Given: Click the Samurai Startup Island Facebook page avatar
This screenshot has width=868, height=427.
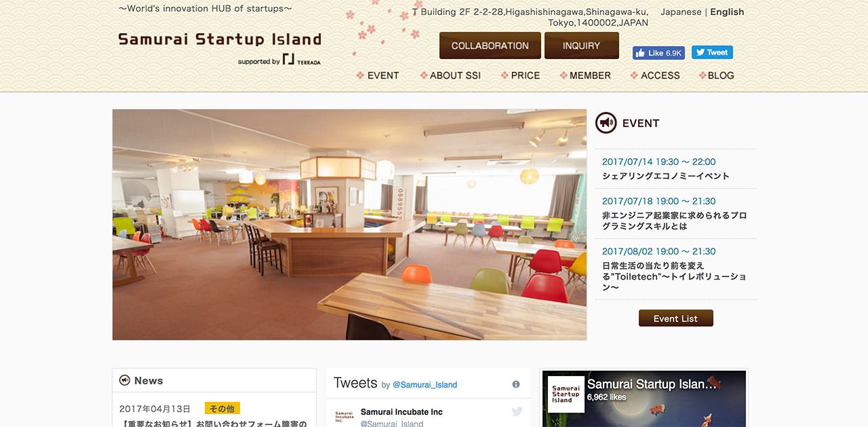Looking at the screenshot, I should pos(566,394).
